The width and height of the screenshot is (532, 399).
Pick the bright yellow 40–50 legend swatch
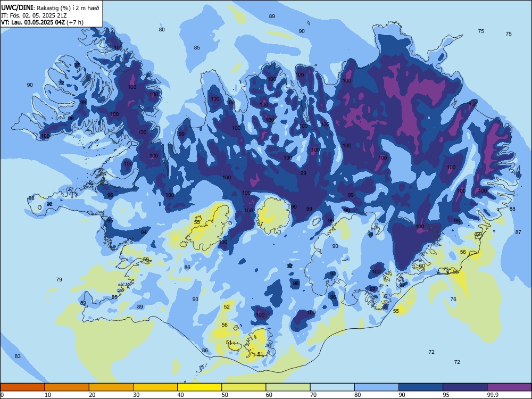[199, 387]
